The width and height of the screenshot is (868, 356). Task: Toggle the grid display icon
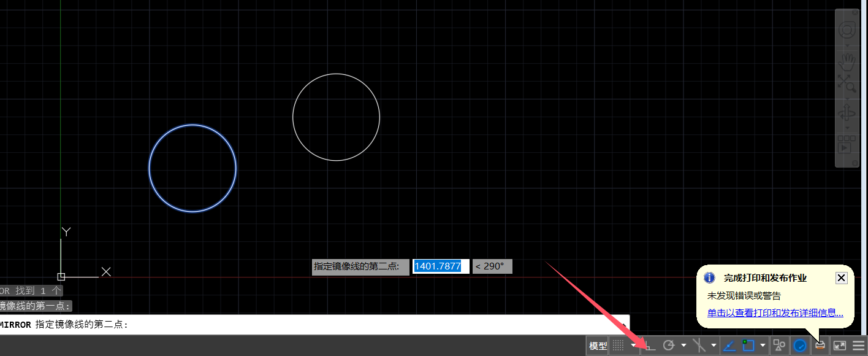619,346
